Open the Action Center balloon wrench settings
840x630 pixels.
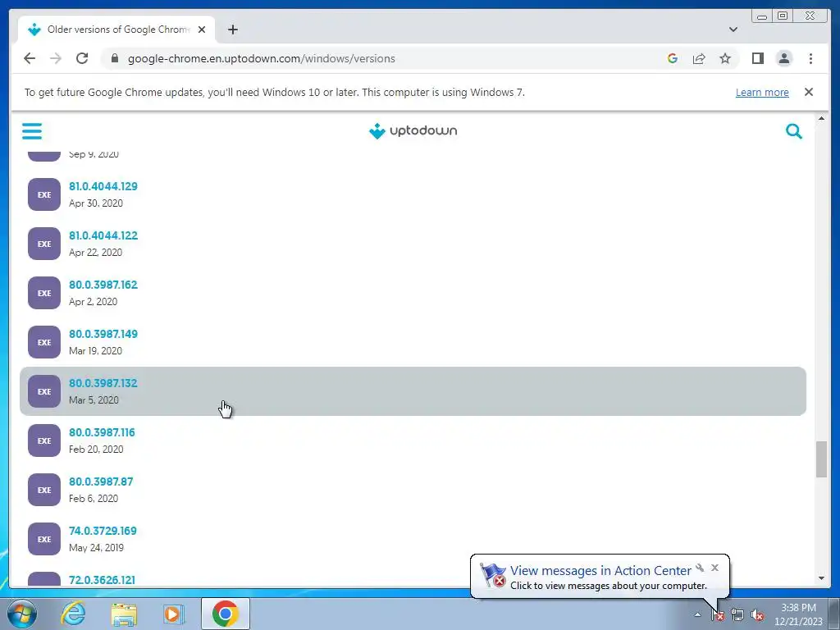(700, 568)
